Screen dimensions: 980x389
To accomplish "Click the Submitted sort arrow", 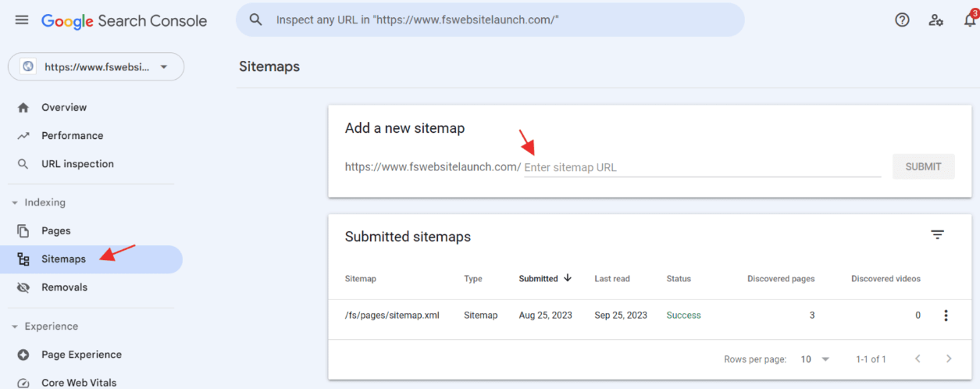I will (568, 278).
